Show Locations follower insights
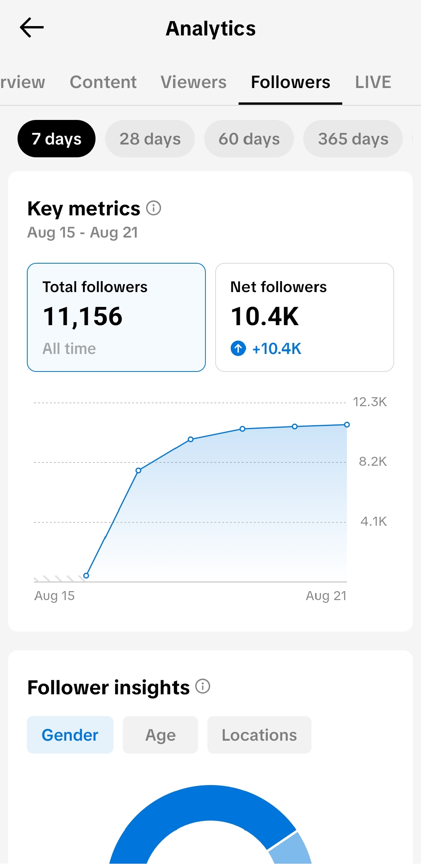Screen dimensions: 421x868 [x=259, y=735]
